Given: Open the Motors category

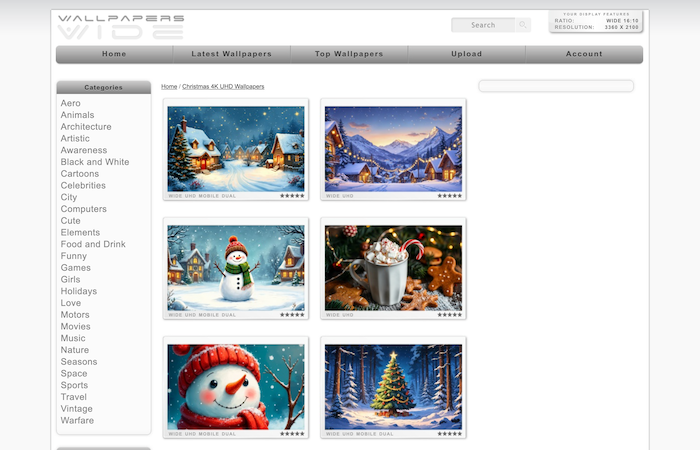Looking at the screenshot, I should click(x=75, y=315).
